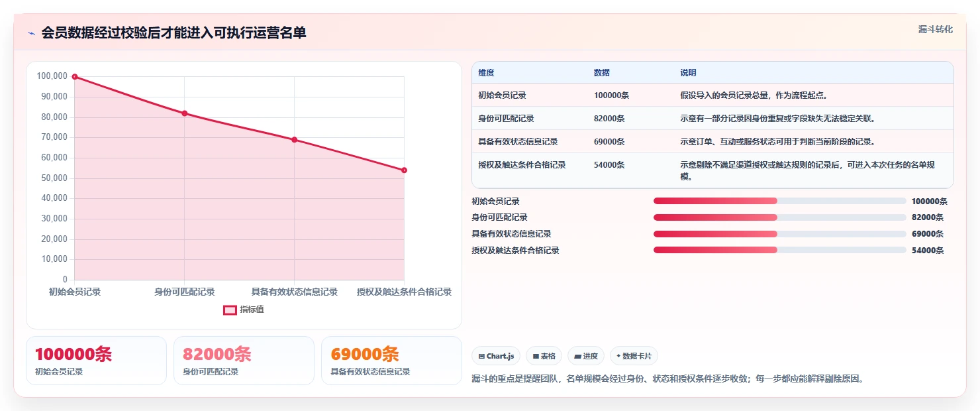Screen dimensions: 980x411
Task: Open the 100000条 初始会员记录 data card
Action: coord(96,361)
